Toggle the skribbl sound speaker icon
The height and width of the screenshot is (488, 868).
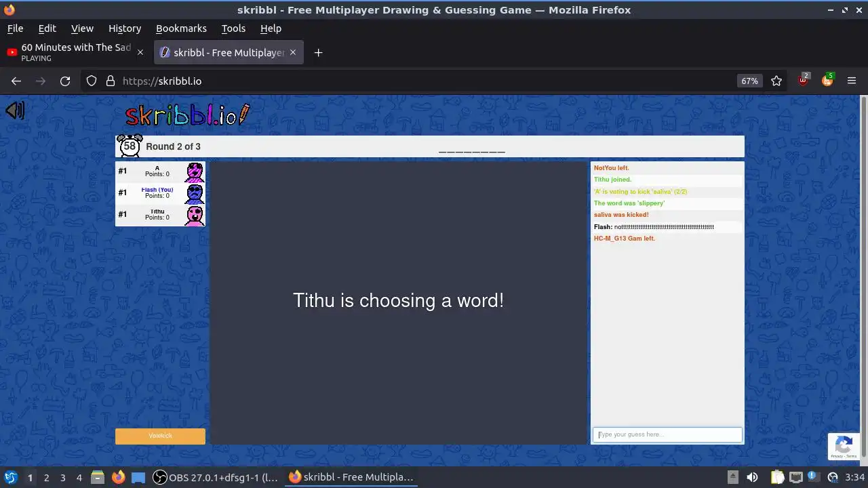(15, 110)
